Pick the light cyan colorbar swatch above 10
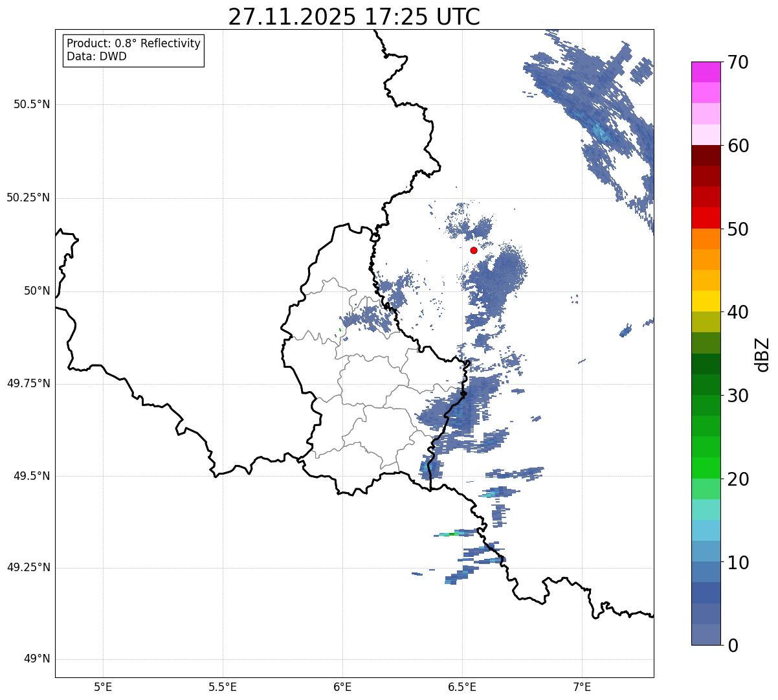This screenshot has height=700, width=778. [706, 530]
